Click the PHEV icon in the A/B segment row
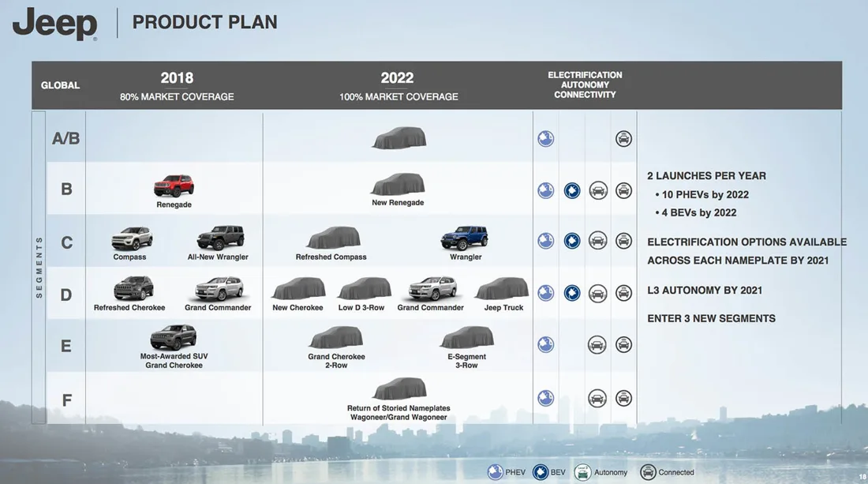Viewport: 868px width, 484px height. pyautogui.click(x=545, y=138)
